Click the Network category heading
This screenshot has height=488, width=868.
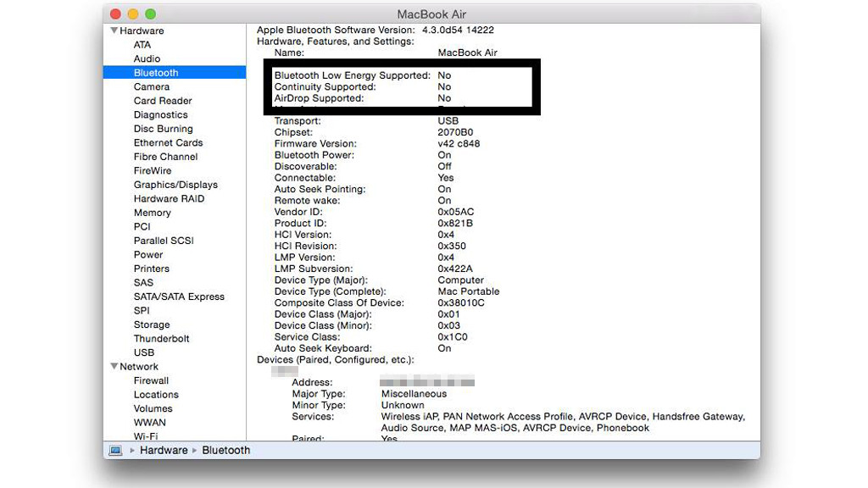[x=139, y=366]
